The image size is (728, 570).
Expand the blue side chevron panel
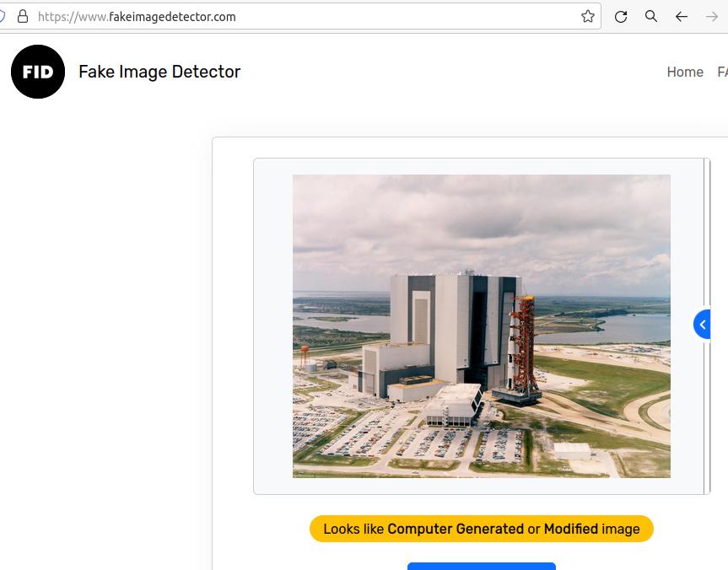[x=702, y=324]
